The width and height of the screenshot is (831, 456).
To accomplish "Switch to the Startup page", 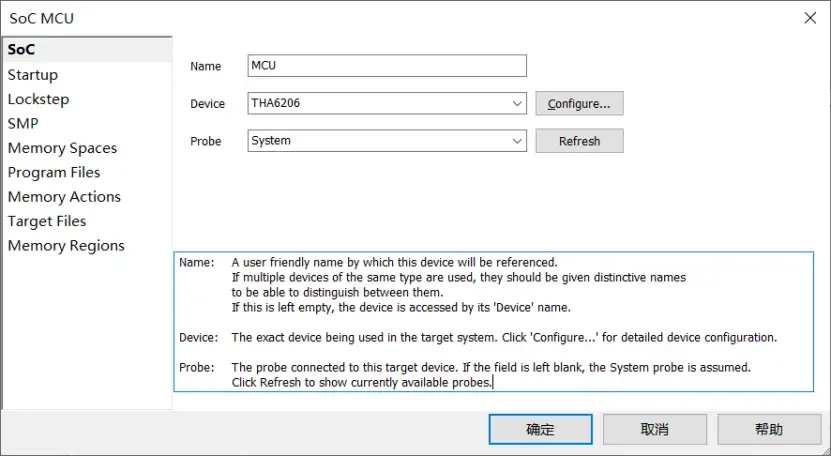I will tap(32, 75).
